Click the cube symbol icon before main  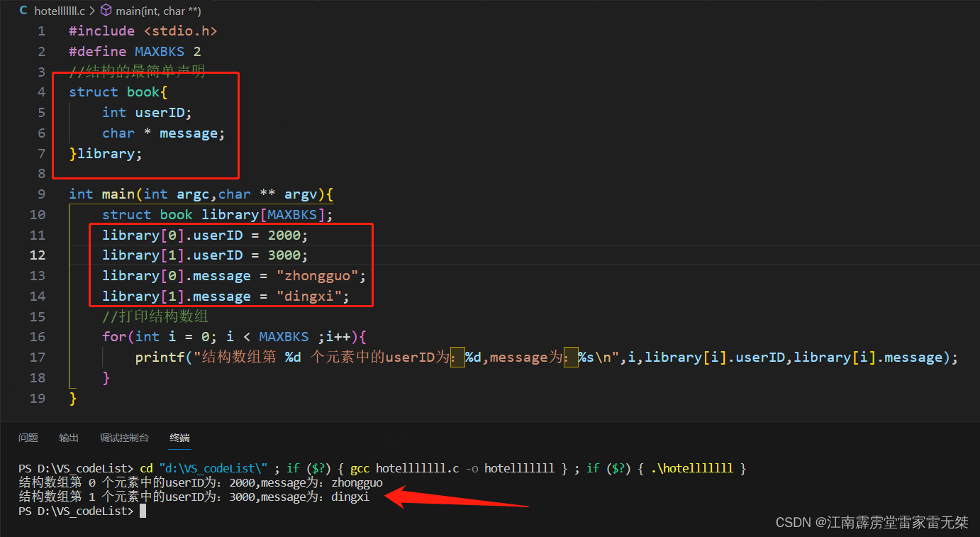point(106,11)
